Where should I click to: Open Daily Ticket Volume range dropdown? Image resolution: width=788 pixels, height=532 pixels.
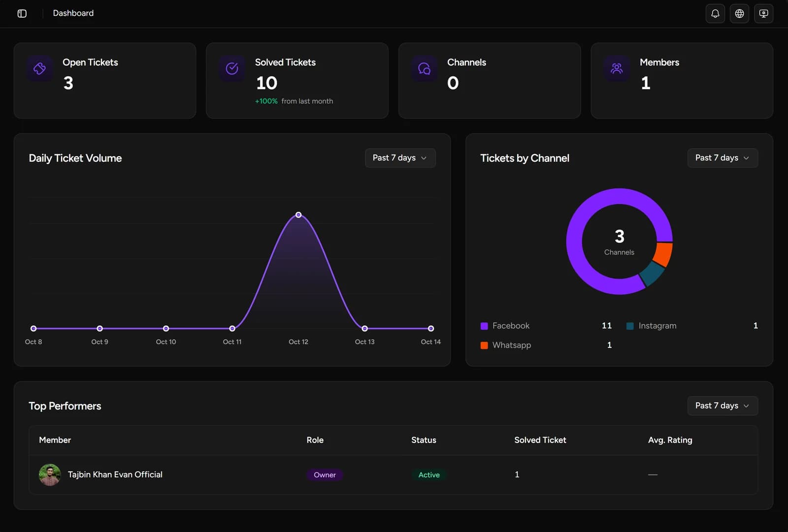click(x=400, y=158)
